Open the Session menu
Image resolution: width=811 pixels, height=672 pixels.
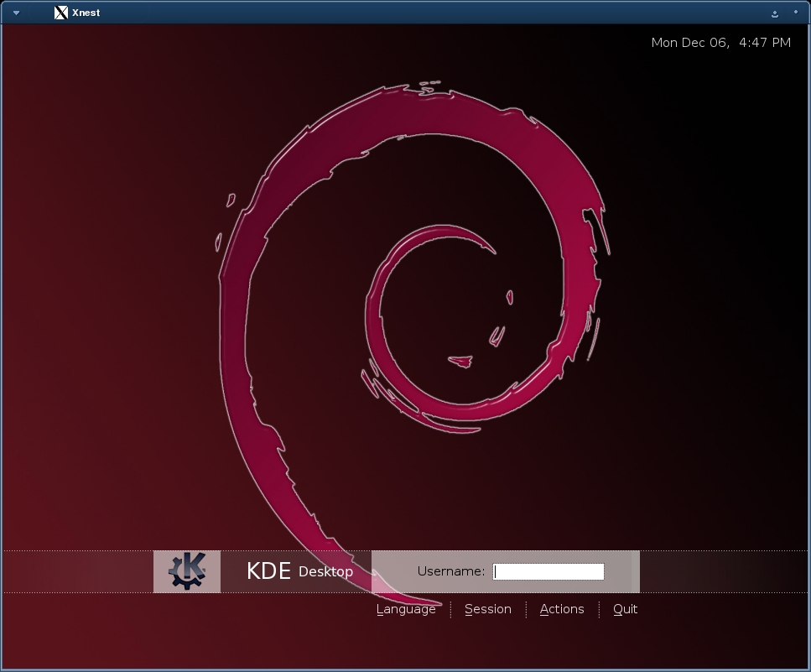[x=488, y=609]
